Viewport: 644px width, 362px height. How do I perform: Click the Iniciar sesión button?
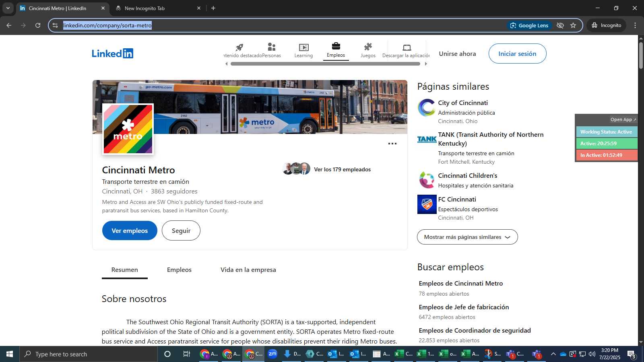517,53
